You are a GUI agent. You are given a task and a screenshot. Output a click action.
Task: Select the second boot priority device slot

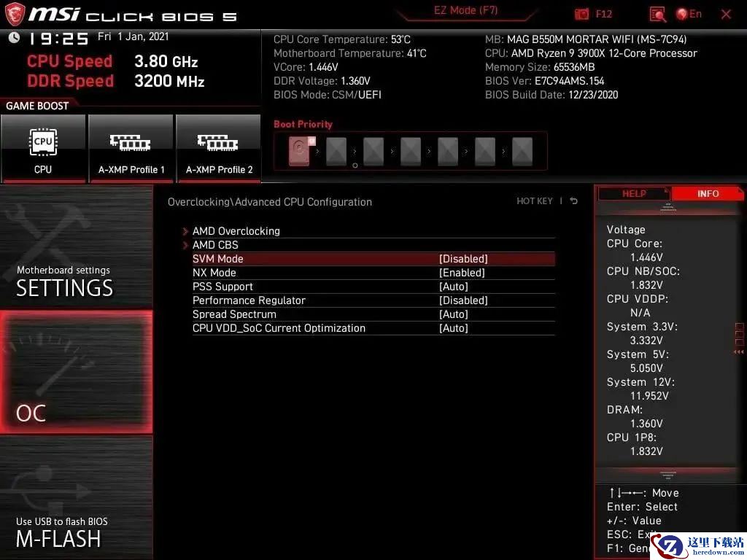[336, 152]
